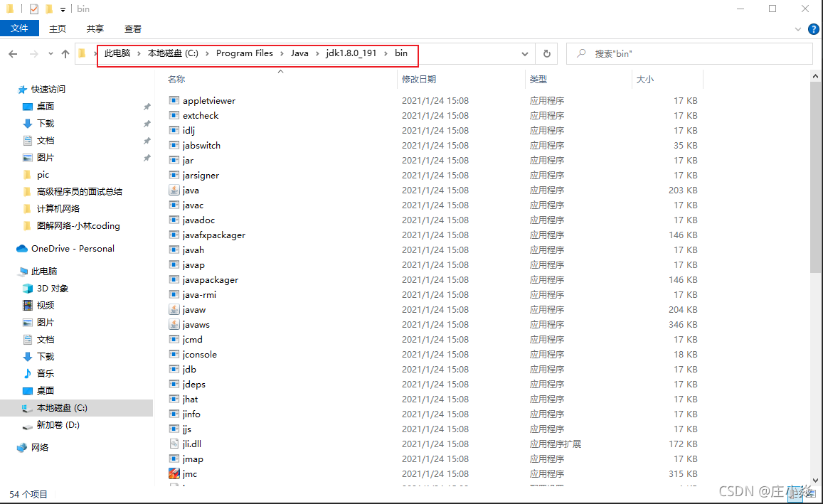Open the 主页 ribbon tab
Viewport: 823px width, 504px height.
(x=57, y=29)
